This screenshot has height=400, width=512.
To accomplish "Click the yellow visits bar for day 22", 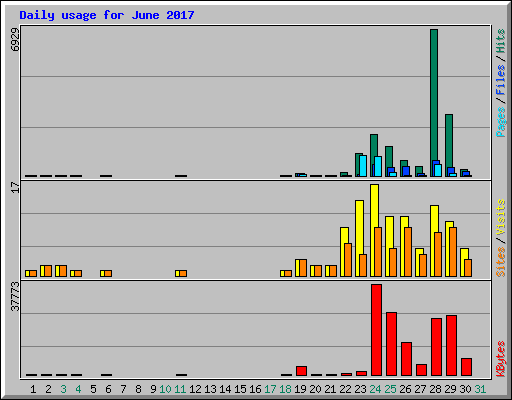I will click(343, 252).
